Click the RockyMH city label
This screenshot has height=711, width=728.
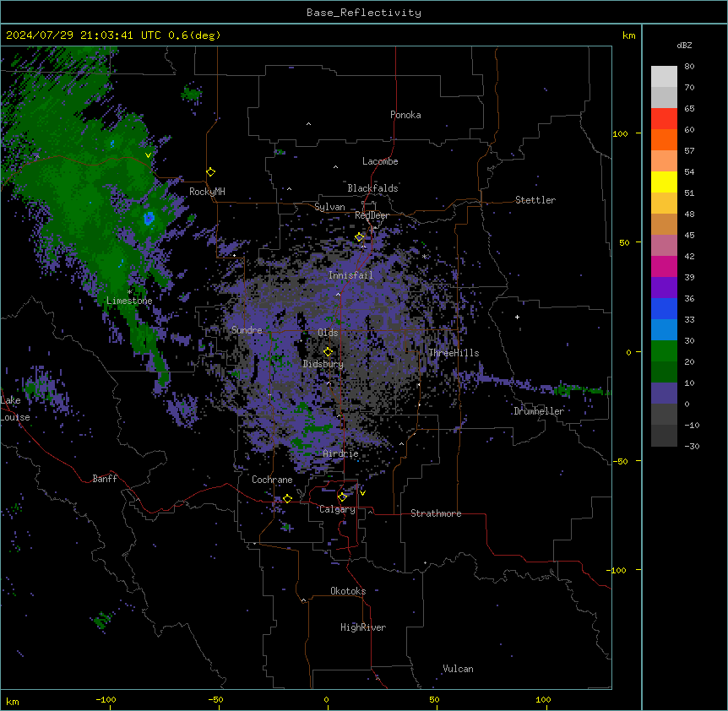pos(207,192)
